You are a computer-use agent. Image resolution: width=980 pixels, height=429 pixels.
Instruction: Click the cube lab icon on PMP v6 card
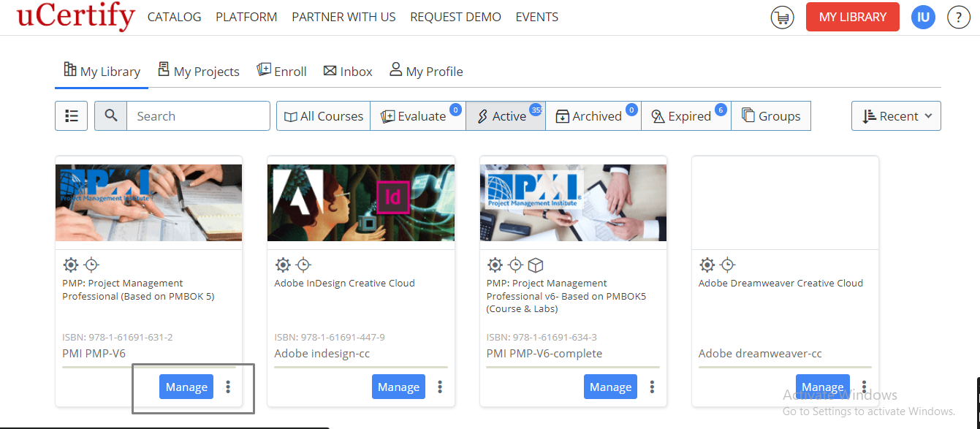[536, 265]
